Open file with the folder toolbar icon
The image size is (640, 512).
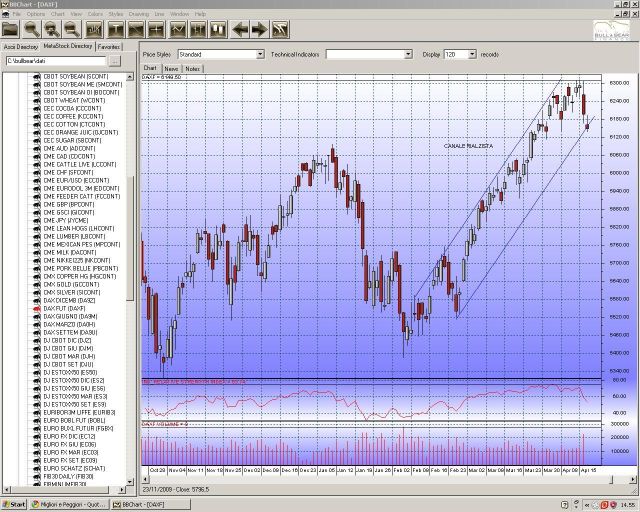coord(11,29)
